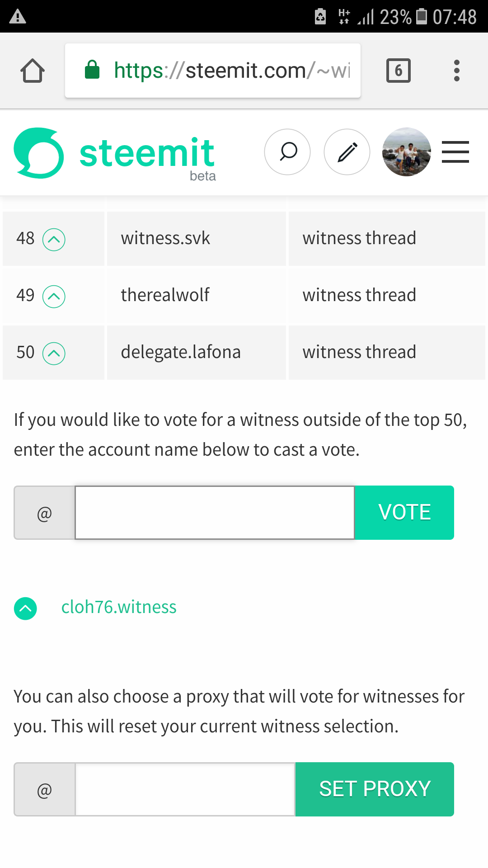Focus the browser URL address bar
The height and width of the screenshot is (868, 488).
213,71
